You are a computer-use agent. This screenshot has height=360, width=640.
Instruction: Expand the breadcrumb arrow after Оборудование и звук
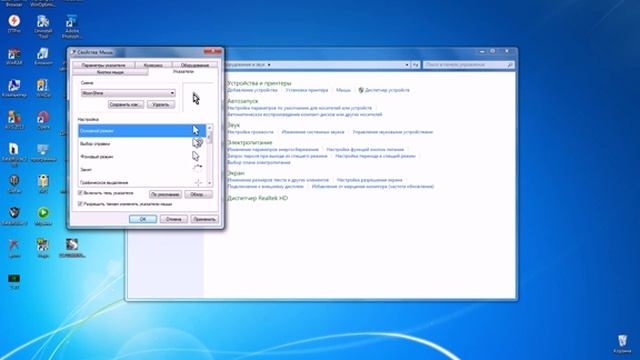pos(269,65)
